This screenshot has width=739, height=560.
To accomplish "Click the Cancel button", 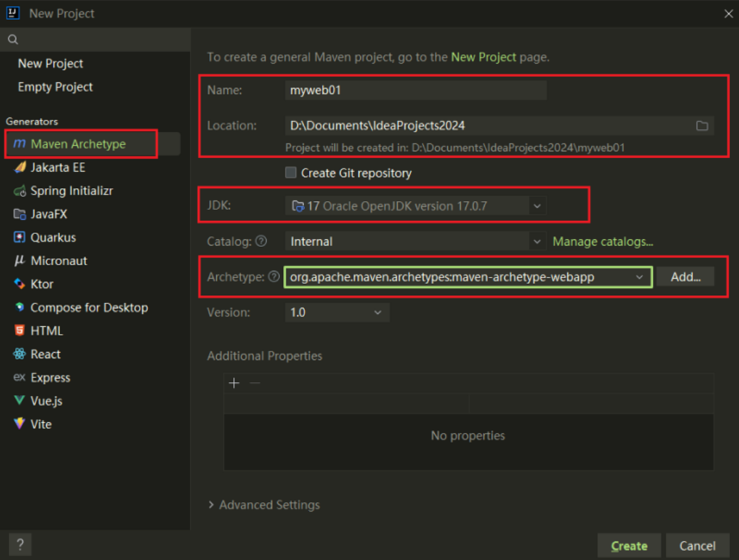I will [697, 546].
